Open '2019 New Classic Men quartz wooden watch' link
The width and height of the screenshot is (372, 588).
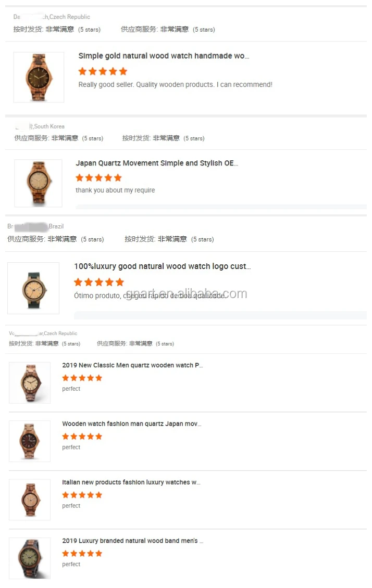coord(132,365)
